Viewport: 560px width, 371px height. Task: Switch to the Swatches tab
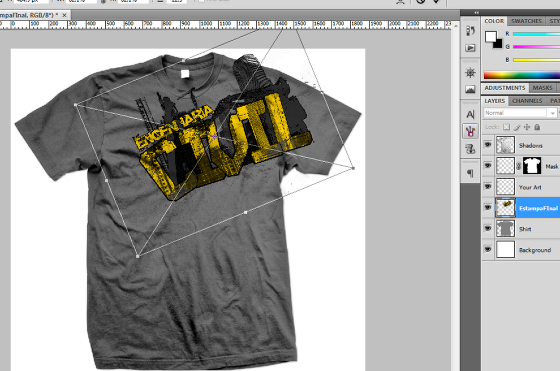526,21
